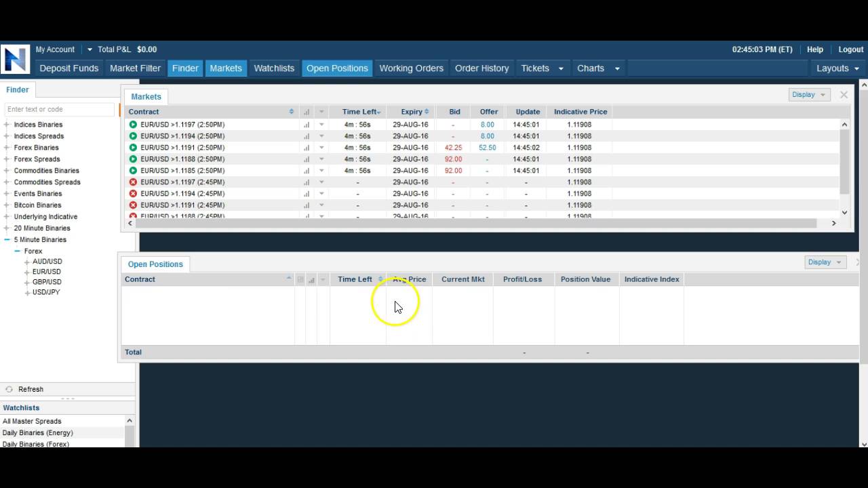Select the Markets tab in upper panel
Image resolution: width=868 pixels, height=488 pixels.
pyautogui.click(x=146, y=96)
